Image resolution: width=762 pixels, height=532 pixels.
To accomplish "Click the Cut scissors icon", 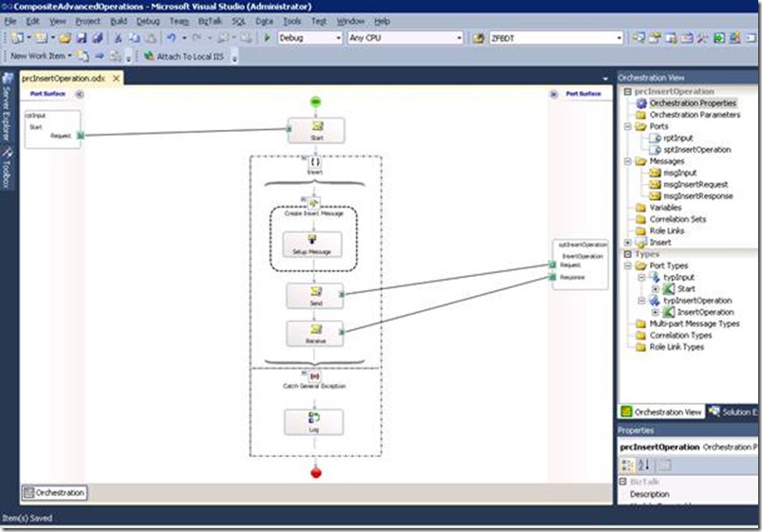I will (118, 38).
